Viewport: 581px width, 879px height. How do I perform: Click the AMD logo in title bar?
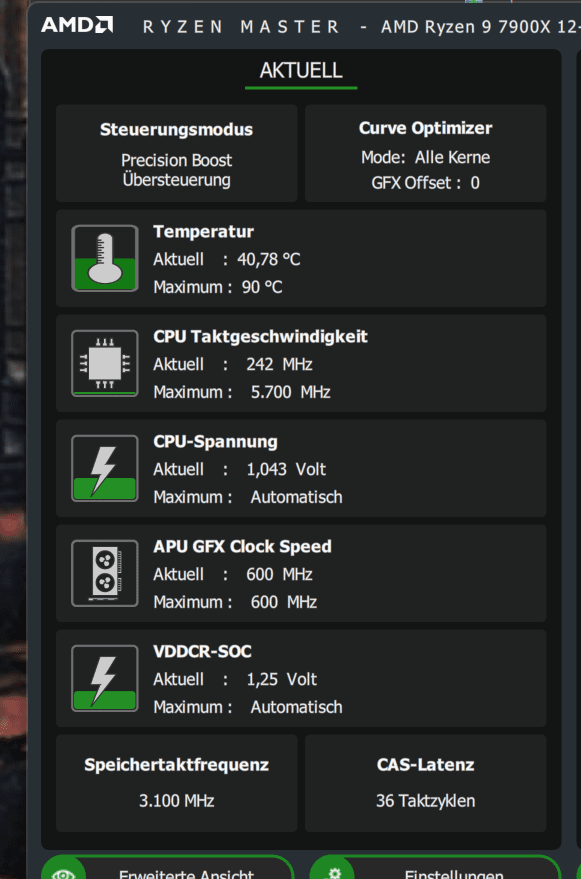pyautogui.click(x=77, y=25)
